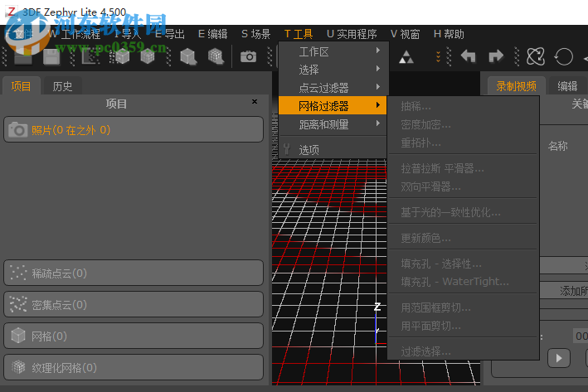Switch to the 录制视频 tab
The height and width of the screenshot is (392, 588).
click(x=517, y=86)
